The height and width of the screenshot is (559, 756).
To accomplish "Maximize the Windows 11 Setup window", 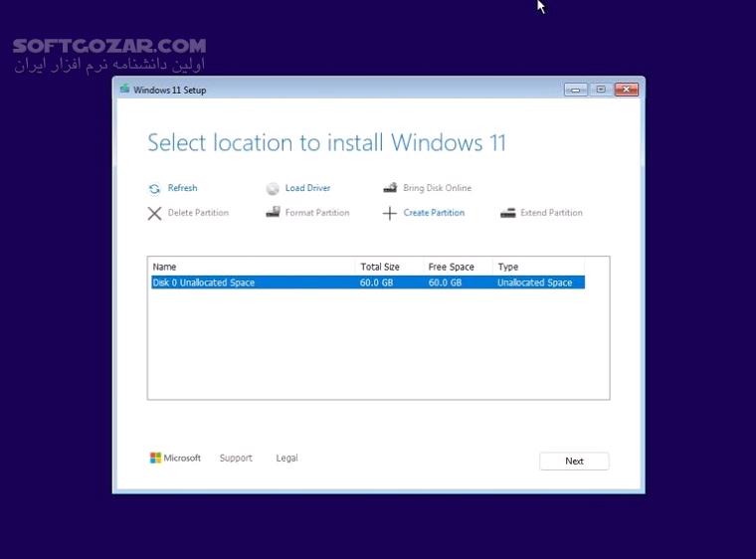I will click(601, 90).
